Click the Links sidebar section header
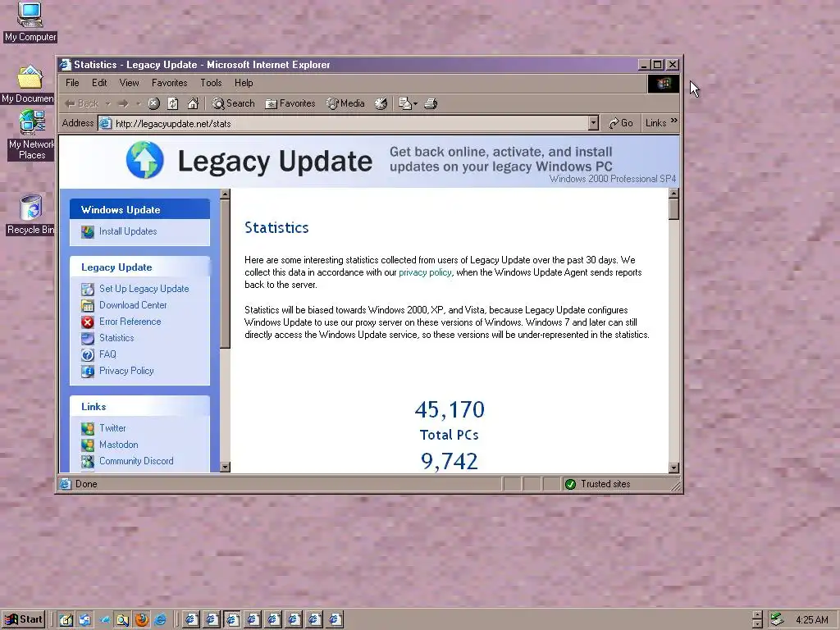Image resolution: width=840 pixels, height=630 pixels. [139, 407]
